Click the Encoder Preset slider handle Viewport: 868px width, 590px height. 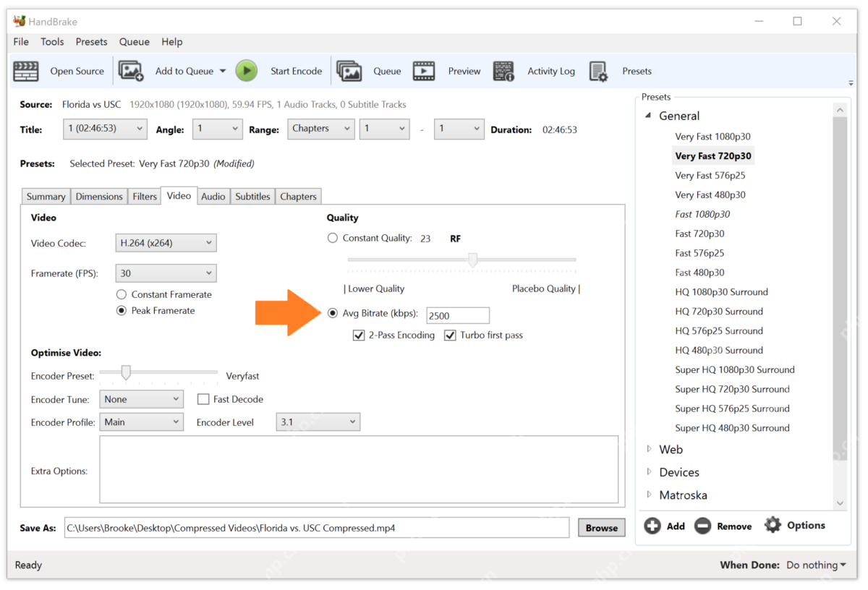pos(126,372)
